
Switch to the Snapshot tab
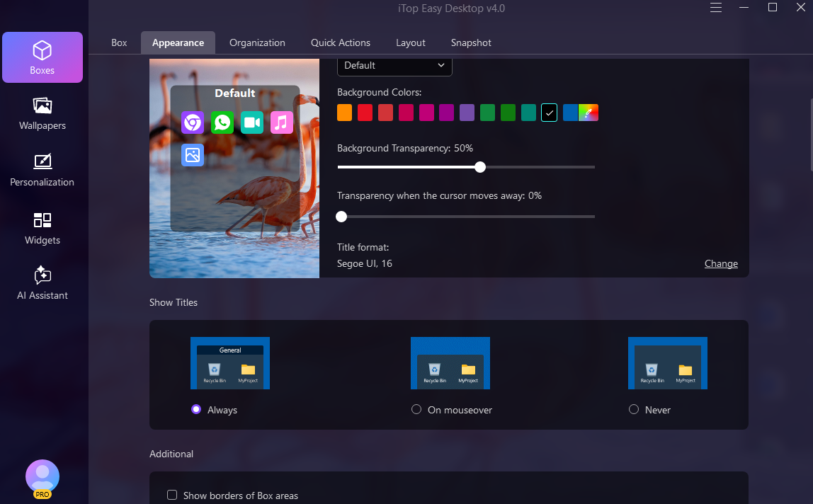coord(471,42)
